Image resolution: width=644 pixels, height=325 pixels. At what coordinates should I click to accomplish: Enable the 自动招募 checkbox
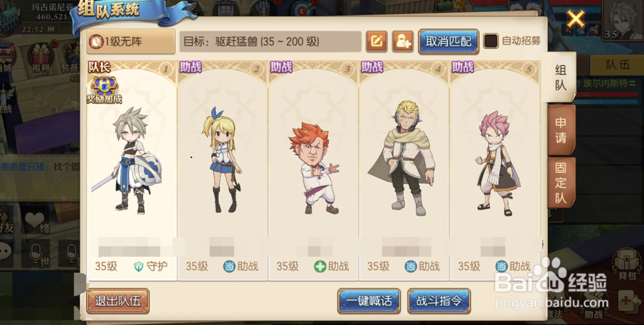(x=491, y=41)
